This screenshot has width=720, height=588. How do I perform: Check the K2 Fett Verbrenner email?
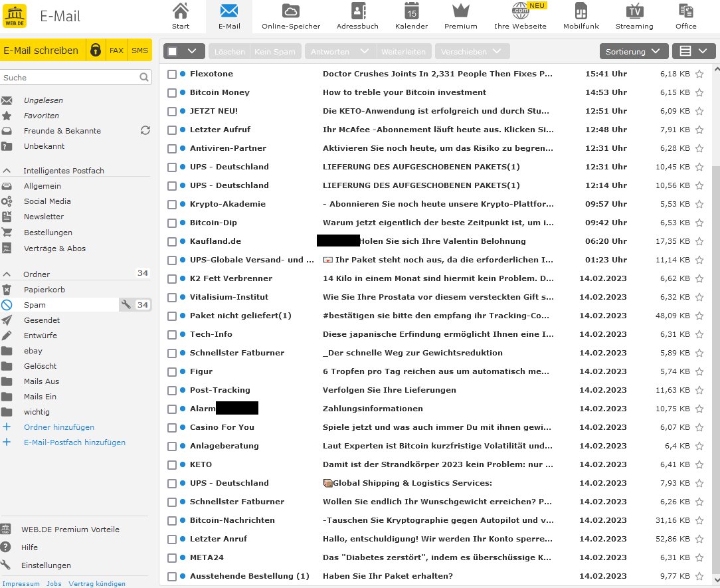pyautogui.click(x=172, y=279)
